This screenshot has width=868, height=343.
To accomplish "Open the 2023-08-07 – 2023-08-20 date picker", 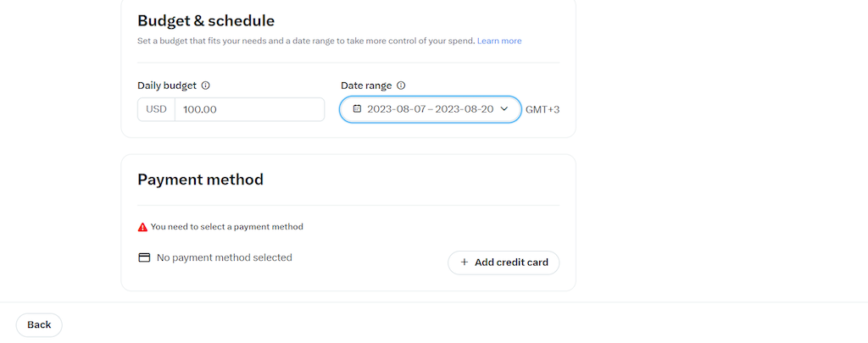I will point(430,109).
